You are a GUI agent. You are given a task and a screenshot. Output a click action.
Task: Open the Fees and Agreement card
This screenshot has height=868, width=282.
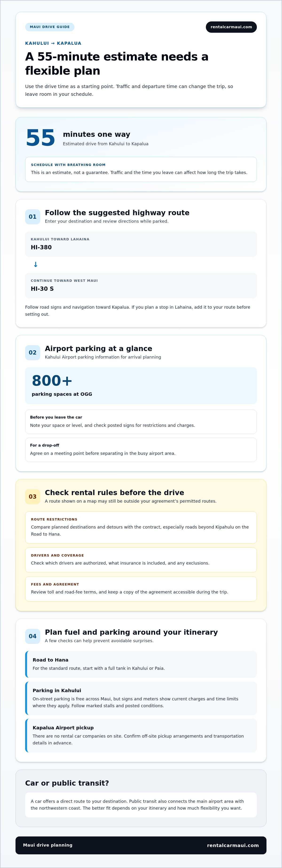click(141, 589)
